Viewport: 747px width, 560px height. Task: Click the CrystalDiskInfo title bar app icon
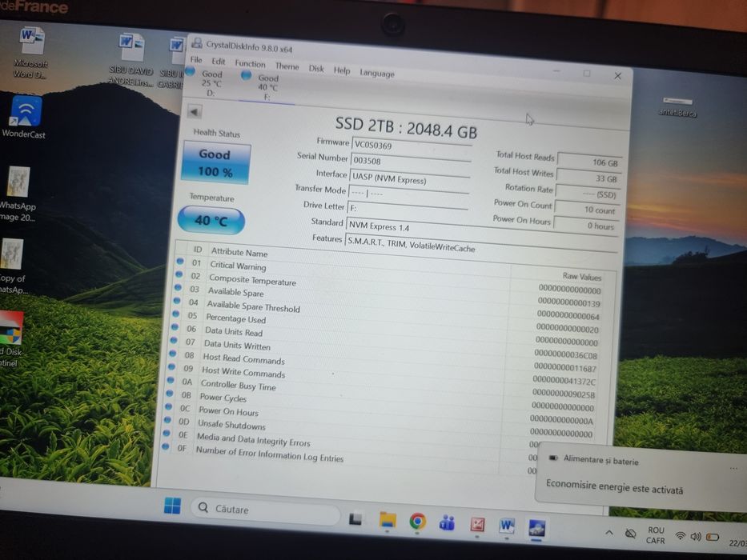196,43
